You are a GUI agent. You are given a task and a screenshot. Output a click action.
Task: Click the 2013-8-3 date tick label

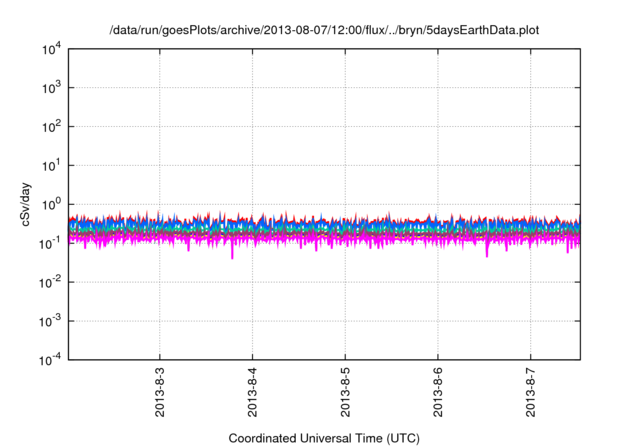tap(160, 392)
